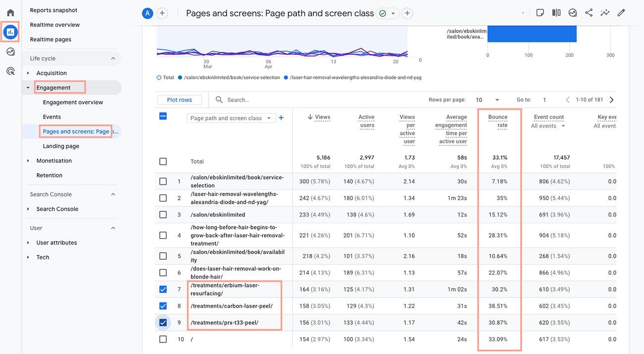Image resolution: width=644 pixels, height=354 pixels.
Task: Customize report pencil icon
Action: coord(621,13)
